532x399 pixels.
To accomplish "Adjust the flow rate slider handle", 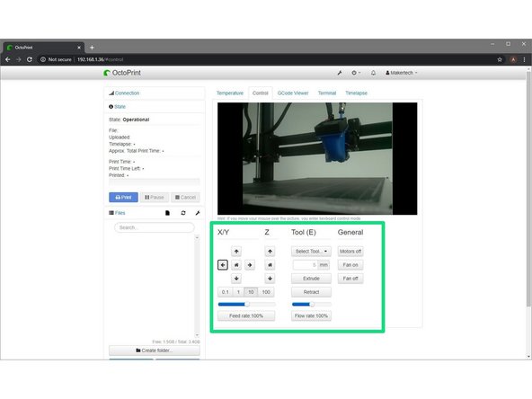I will tap(312, 305).
